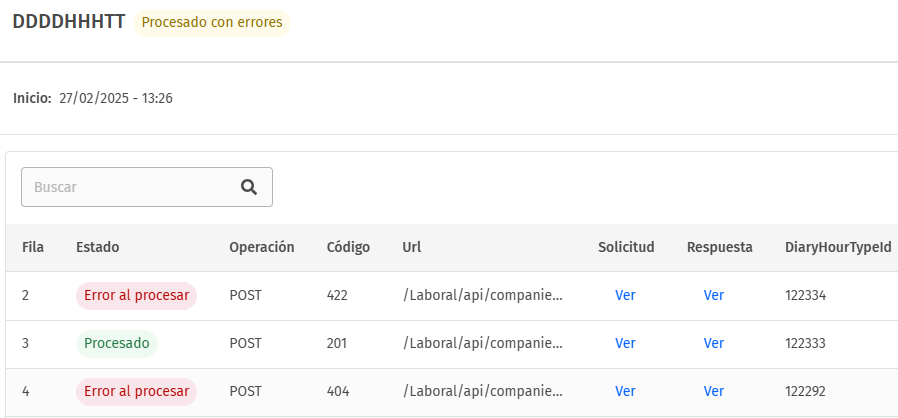Select the green Procesado badge in row 3

[117, 344]
